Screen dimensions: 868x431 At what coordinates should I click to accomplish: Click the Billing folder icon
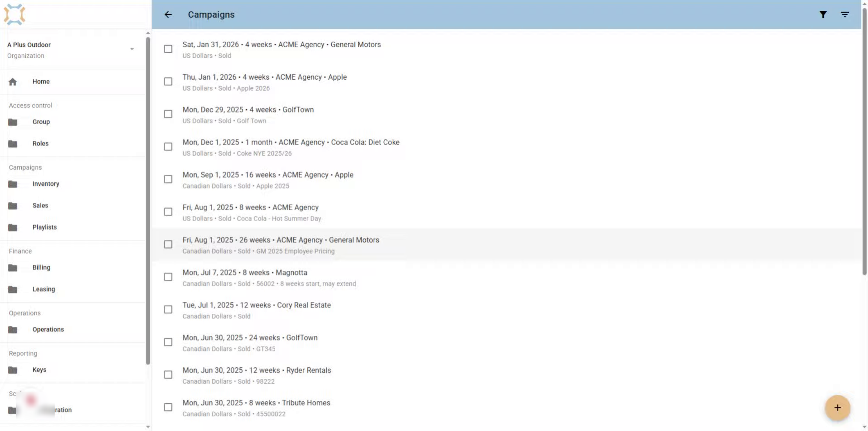coord(13,268)
